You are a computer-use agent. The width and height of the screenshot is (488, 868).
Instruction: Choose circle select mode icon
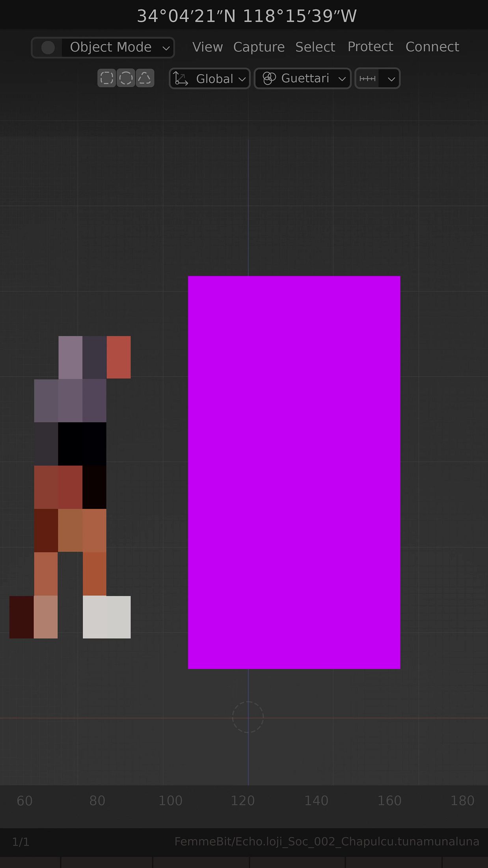pos(126,78)
